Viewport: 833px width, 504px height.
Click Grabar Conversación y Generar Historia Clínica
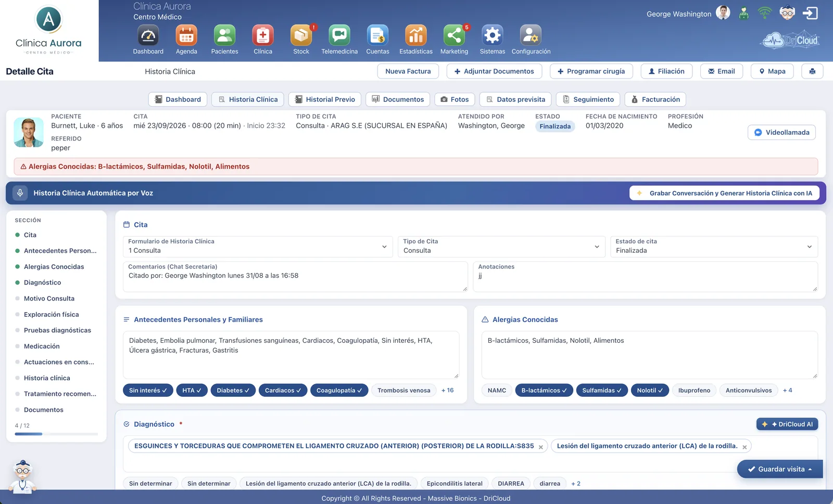tap(724, 193)
